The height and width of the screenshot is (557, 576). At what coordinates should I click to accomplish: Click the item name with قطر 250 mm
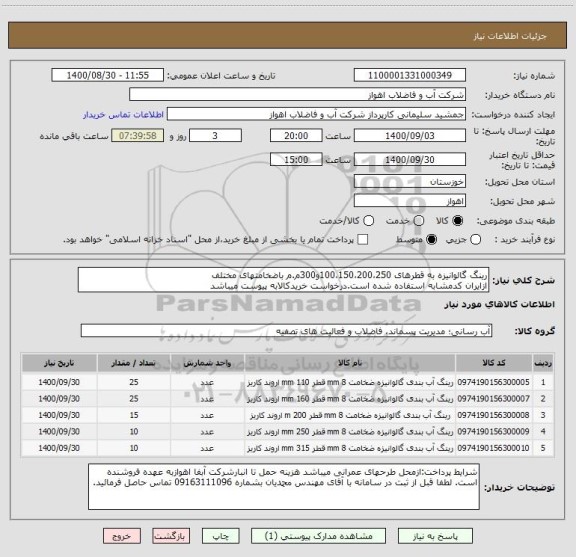point(350,431)
